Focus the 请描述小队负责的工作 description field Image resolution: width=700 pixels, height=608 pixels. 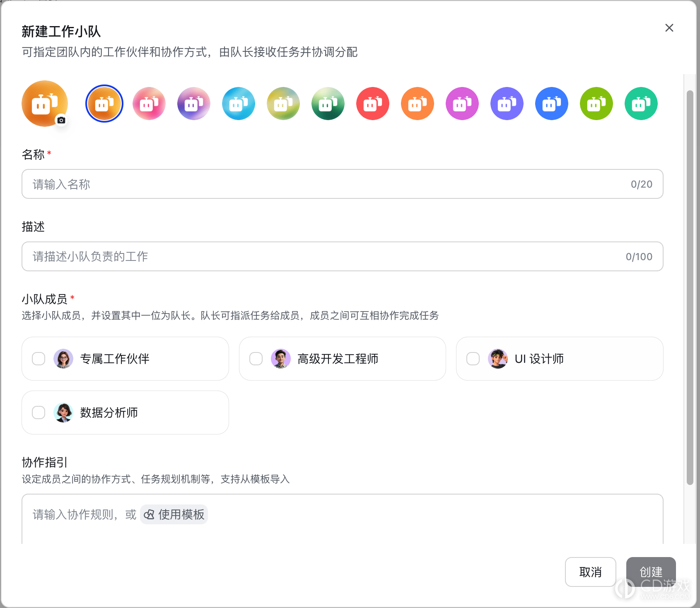coord(343,256)
